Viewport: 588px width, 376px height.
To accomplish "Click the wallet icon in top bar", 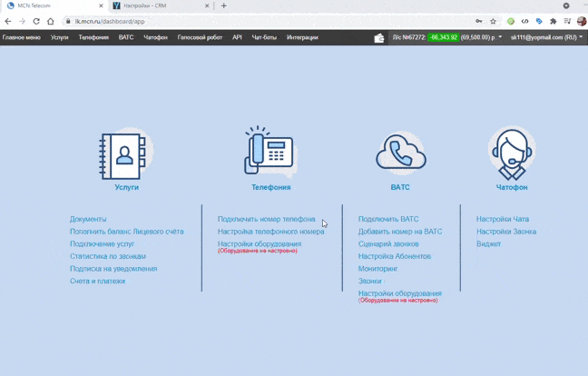I will point(379,38).
